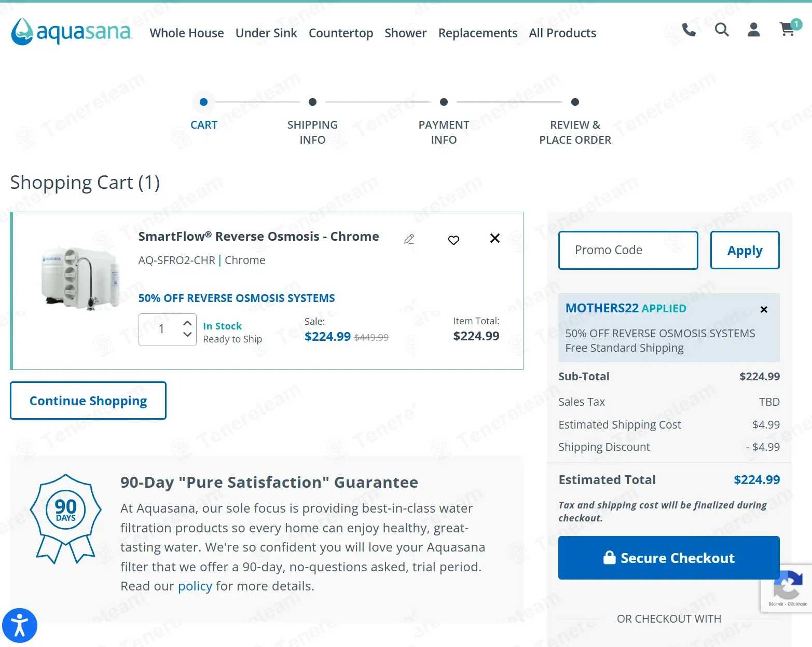Click the phone contact icon

[689, 30]
